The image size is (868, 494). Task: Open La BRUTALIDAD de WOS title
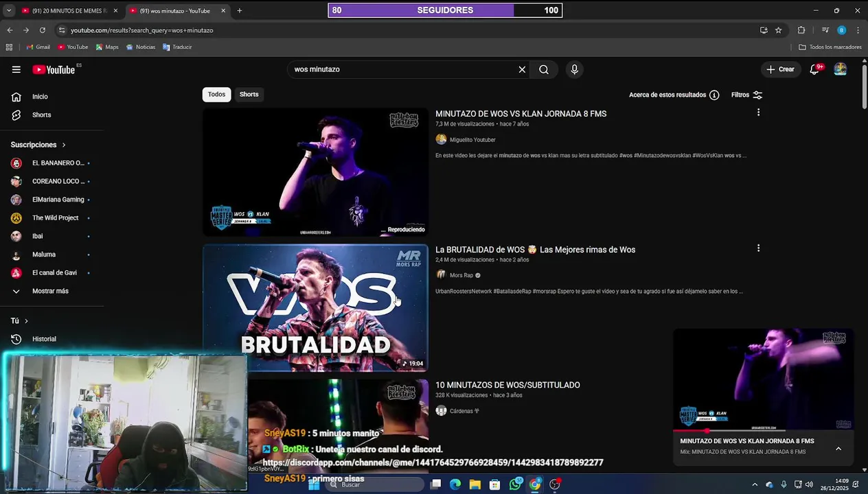point(536,250)
